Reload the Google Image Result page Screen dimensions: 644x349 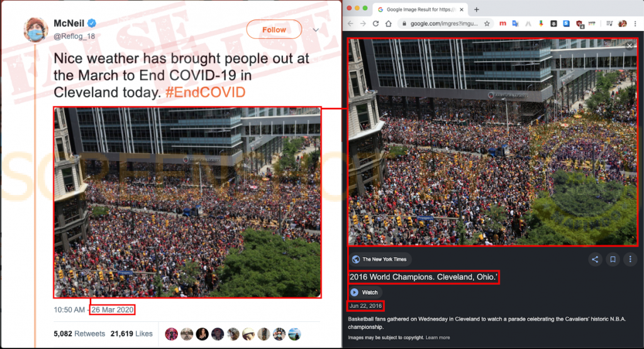375,24
